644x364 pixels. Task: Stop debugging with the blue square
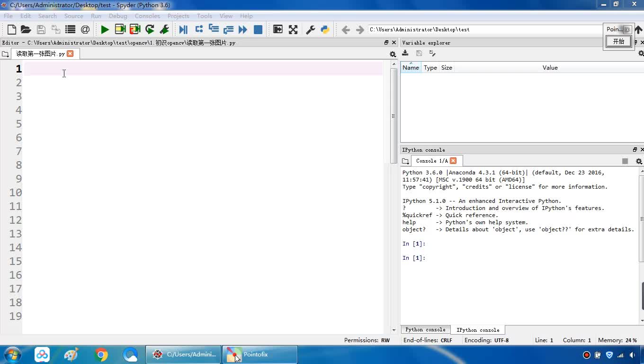tap(258, 29)
